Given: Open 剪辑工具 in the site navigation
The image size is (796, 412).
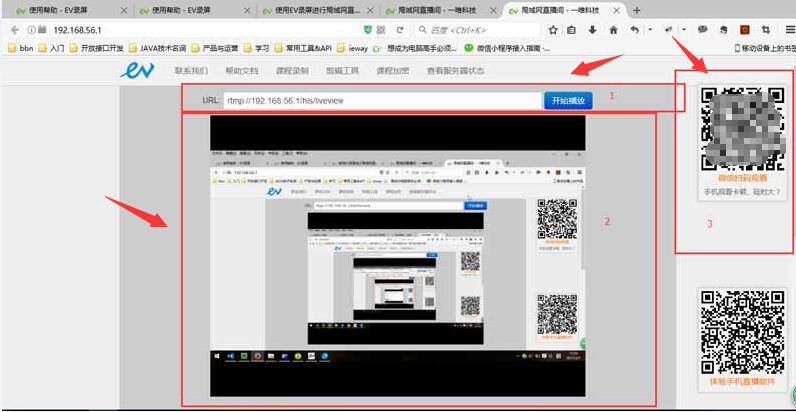Looking at the screenshot, I should (x=342, y=71).
